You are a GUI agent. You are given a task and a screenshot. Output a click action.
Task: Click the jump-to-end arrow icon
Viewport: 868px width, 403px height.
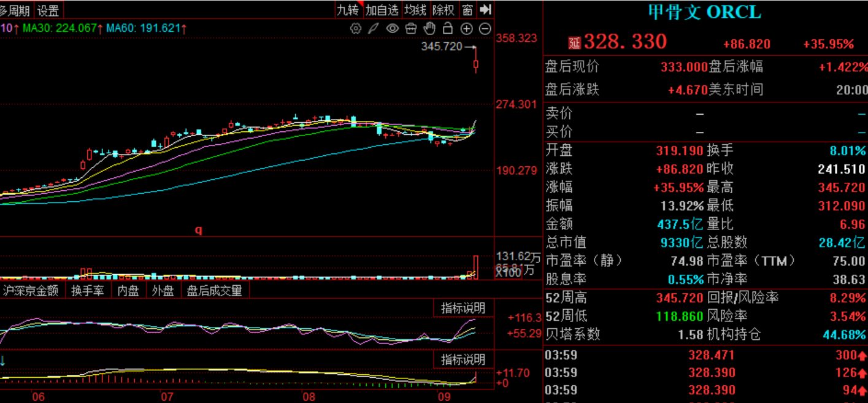click(486, 9)
